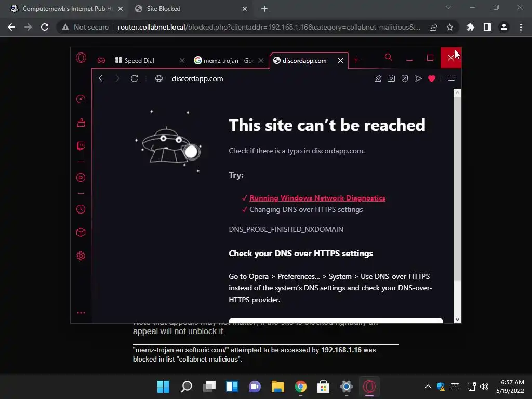The width and height of the screenshot is (532, 399).
Task: Add a new tab in Opera
Action: coord(356,60)
